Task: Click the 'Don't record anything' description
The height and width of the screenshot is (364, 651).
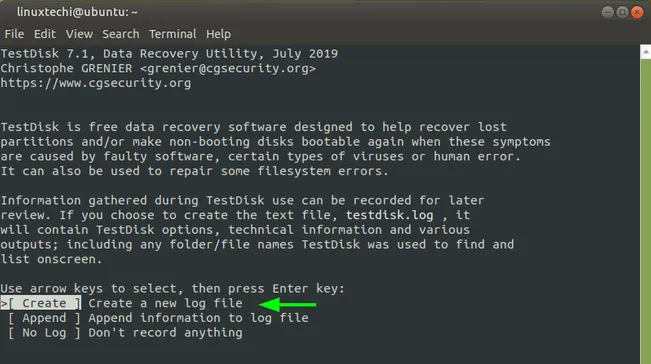Action: coord(165,333)
